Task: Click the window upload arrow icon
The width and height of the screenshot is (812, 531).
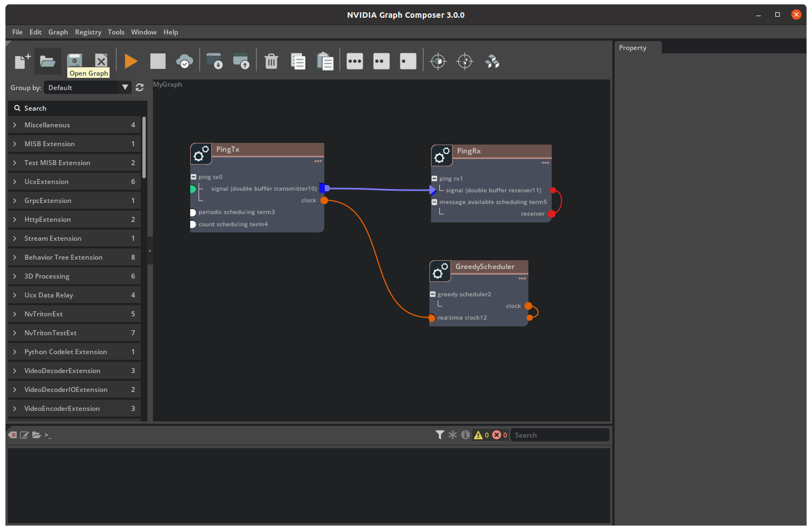Action: point(241,61)
